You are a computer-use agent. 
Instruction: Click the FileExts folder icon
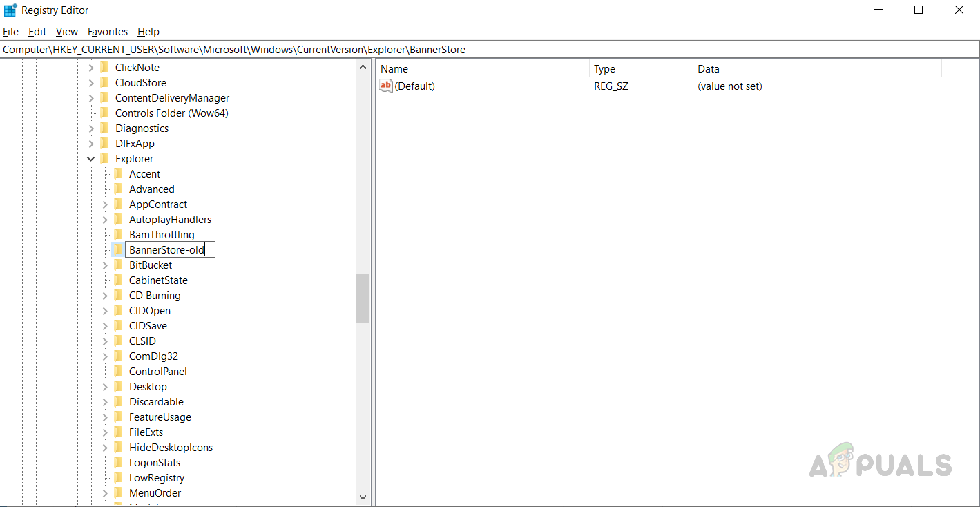coord(119,432)
